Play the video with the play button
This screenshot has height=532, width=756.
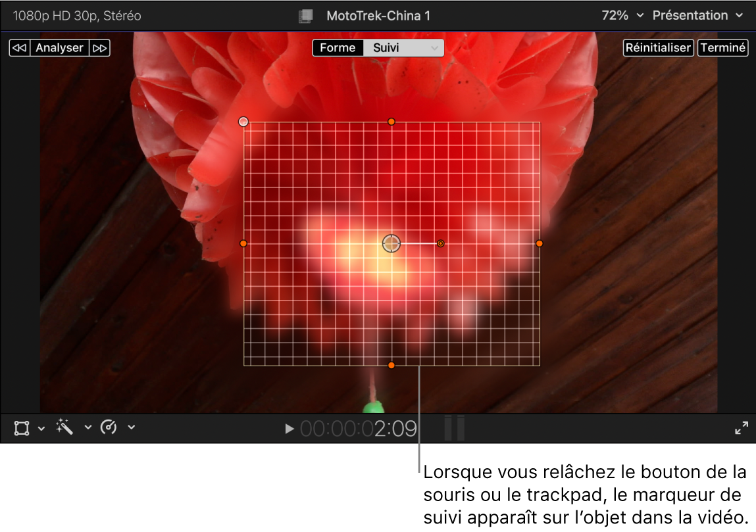click(290, 428)
